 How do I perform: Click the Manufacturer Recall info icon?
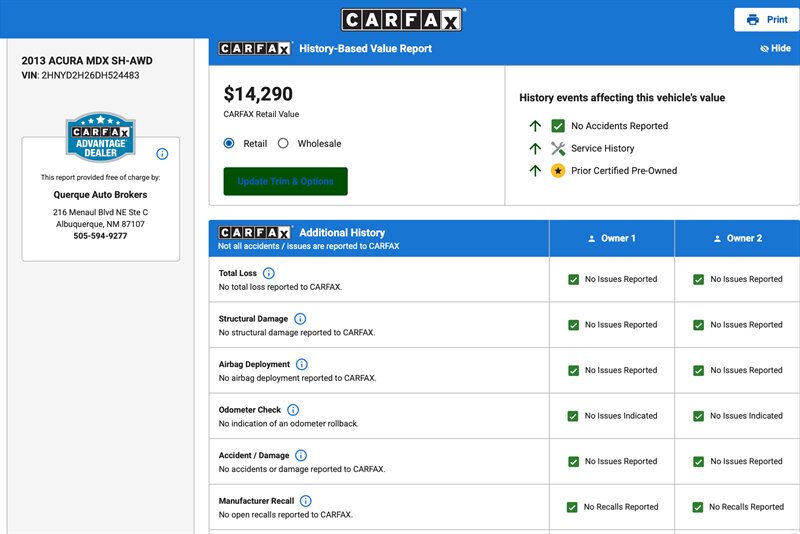306,501
